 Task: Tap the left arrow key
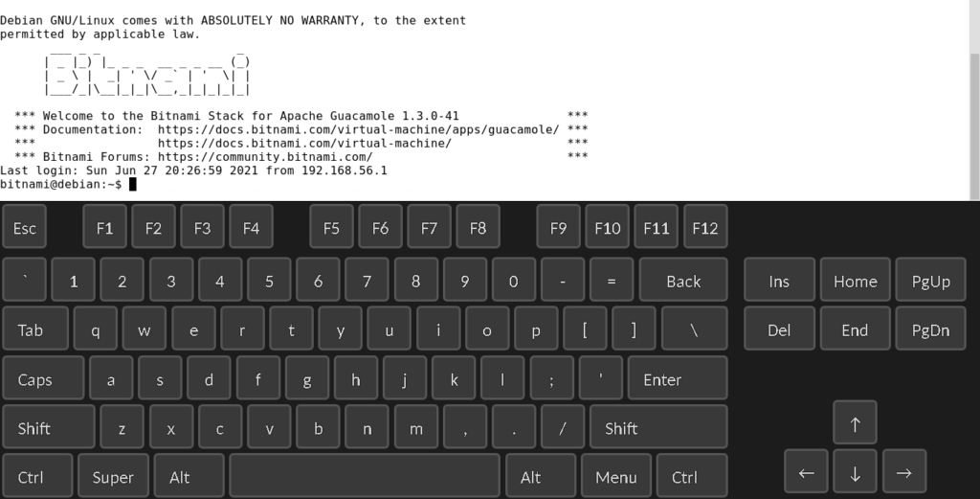[806, 471]
